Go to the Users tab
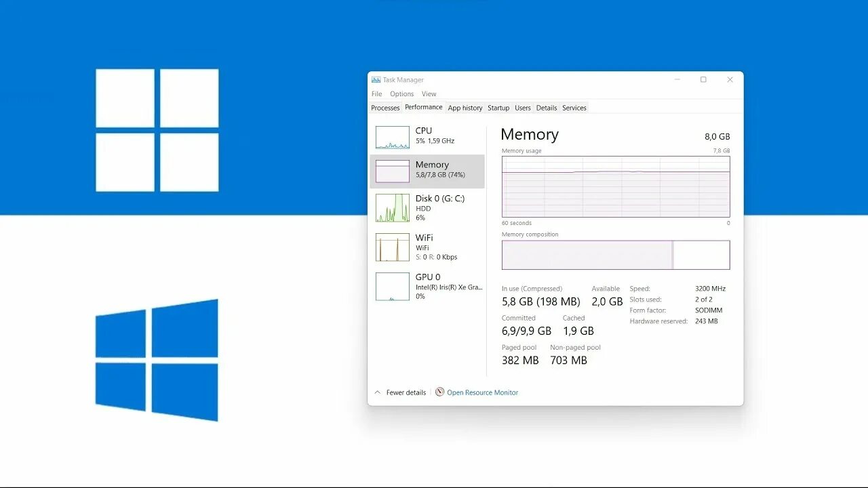Viewport: 868px width, 488px height. click(523, 108)
